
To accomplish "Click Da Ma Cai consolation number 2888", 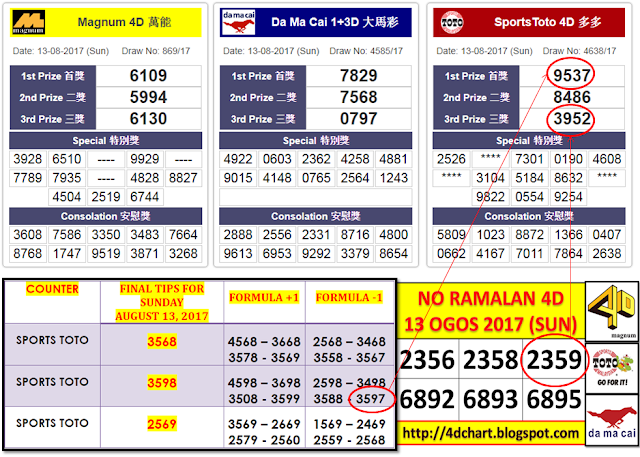I will [238, 235].
